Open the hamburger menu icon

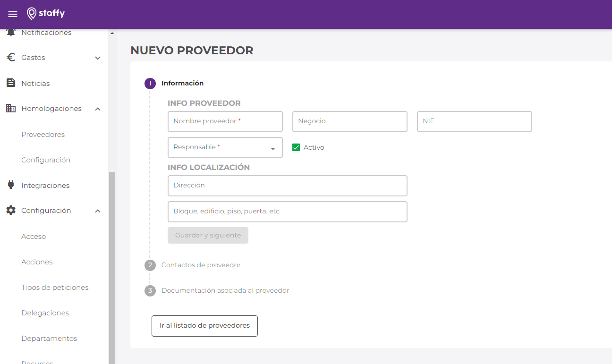pos(13,14)
